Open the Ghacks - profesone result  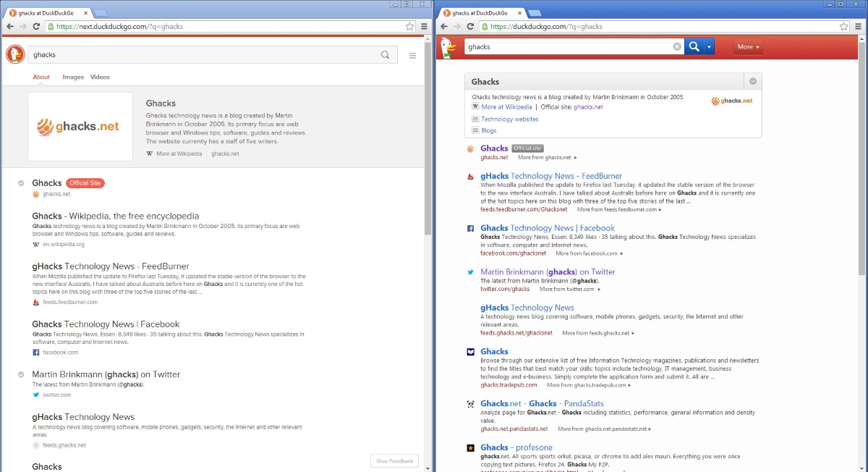(516, 447)
